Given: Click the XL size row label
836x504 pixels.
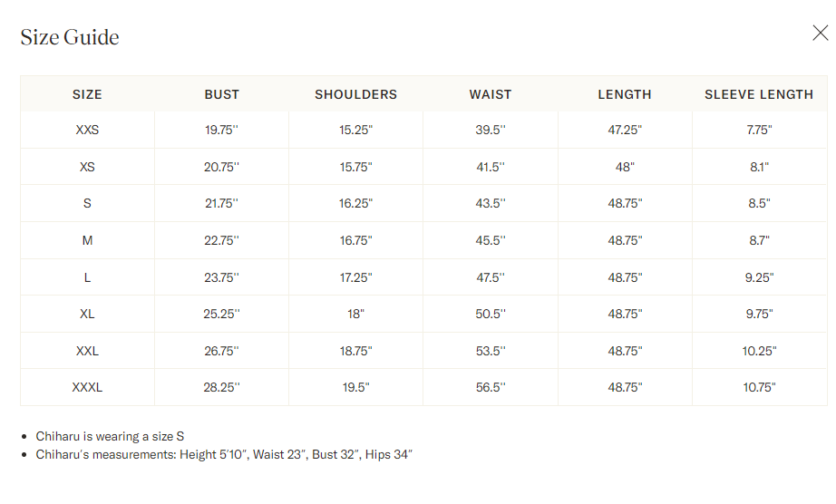Looking at the screenshot, I should 87,314.
